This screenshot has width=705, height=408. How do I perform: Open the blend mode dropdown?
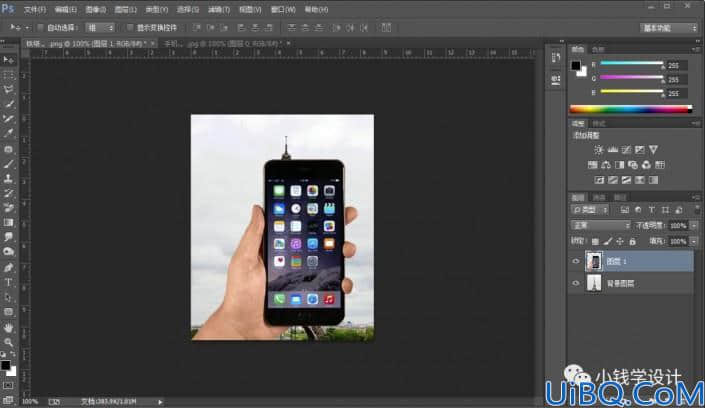(600, 225)
